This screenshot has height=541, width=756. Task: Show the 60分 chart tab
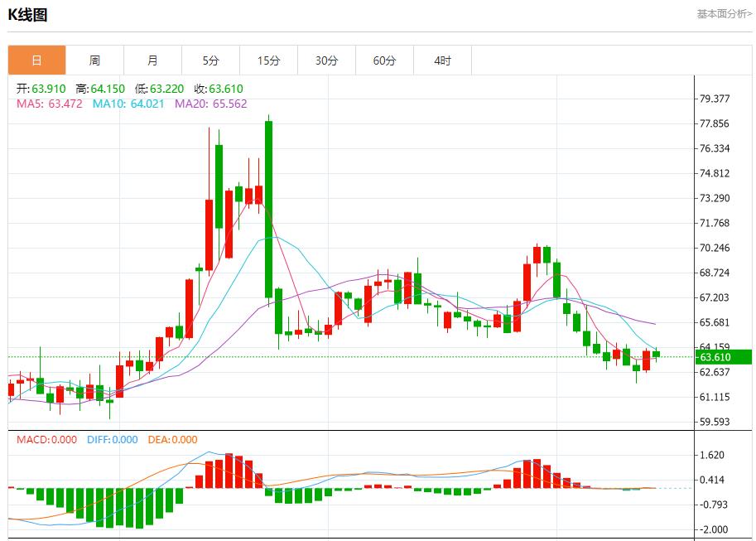(384, 60)
